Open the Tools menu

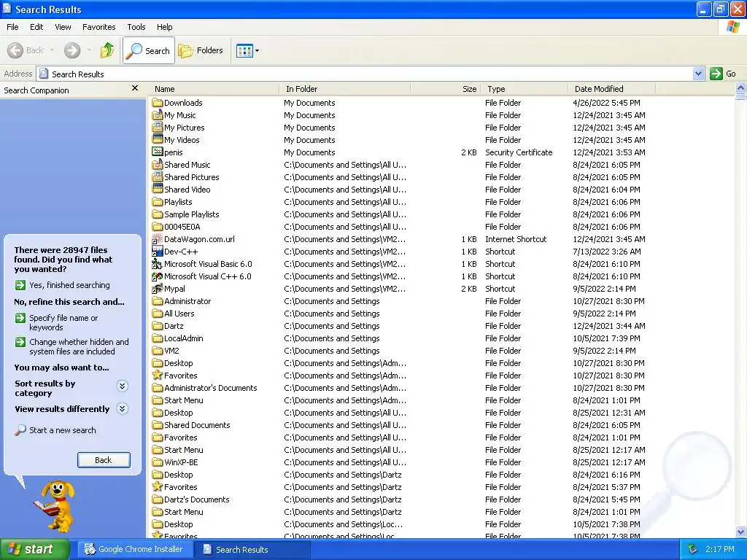point(136,27)
